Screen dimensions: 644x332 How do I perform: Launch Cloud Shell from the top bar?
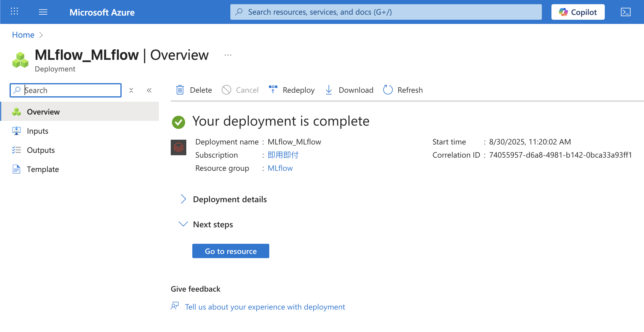[x=626, y=12]
